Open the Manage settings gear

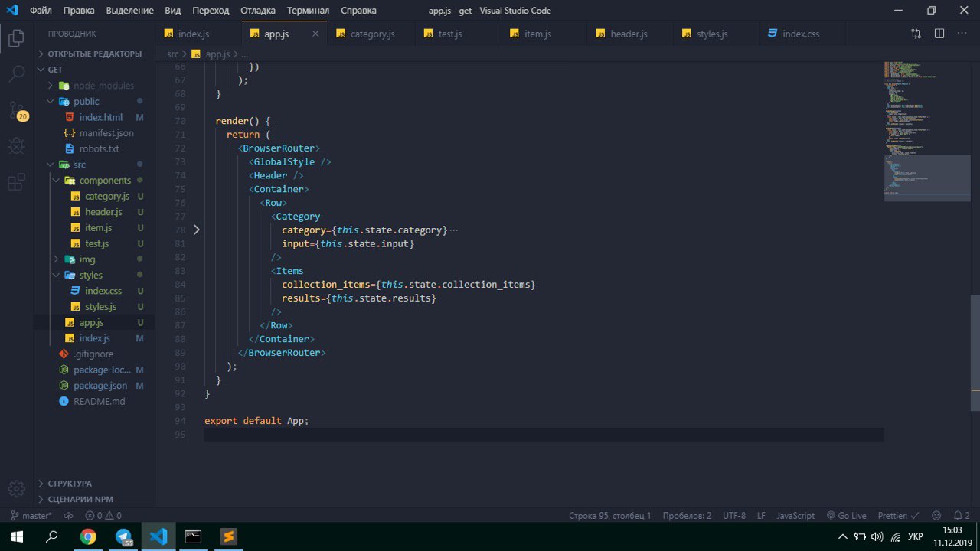pos(16,488)
